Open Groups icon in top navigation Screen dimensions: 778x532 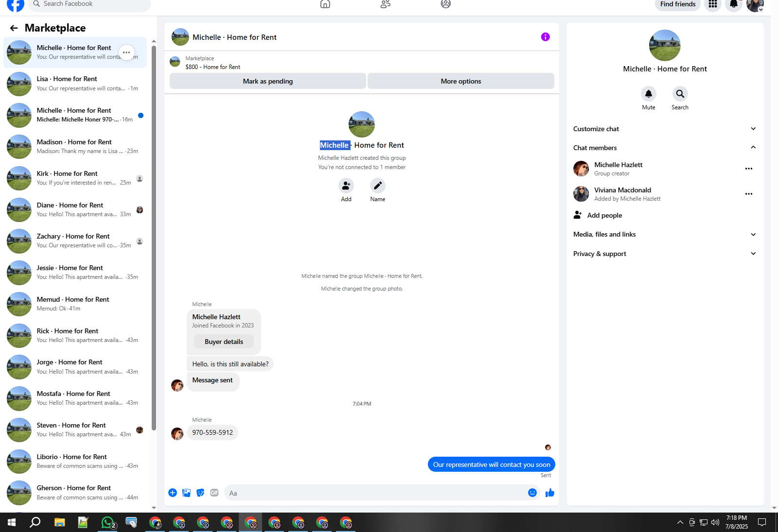pos(446,4)
